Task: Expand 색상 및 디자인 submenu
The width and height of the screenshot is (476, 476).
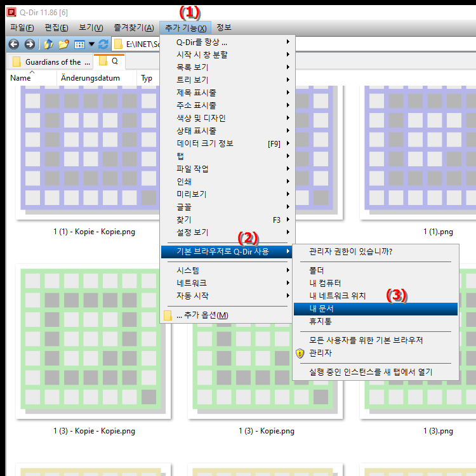Action: (227, 118)
